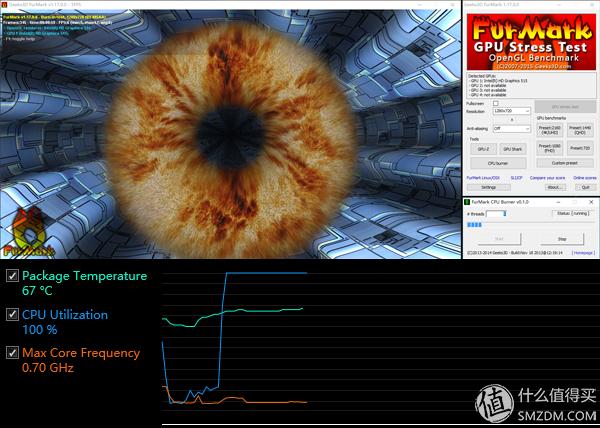Run the Preset:720 benchmark

(582, 147)
